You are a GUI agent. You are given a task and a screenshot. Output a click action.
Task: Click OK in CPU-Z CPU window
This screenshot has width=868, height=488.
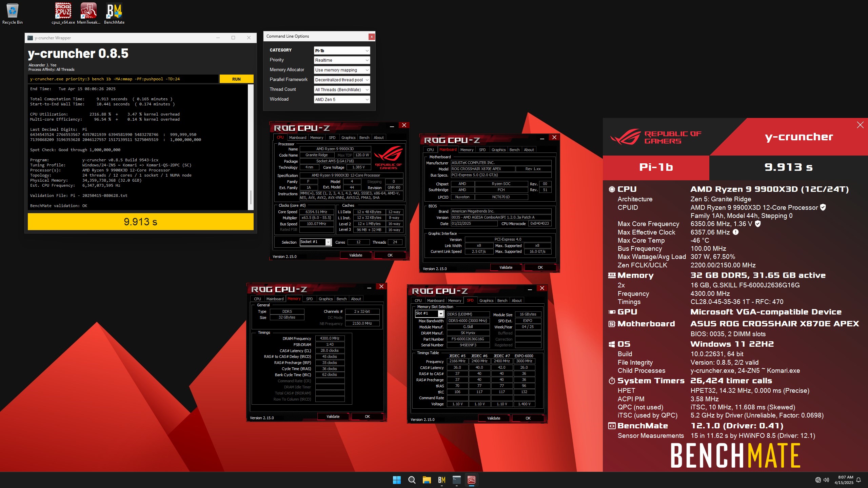click(390, 255)
